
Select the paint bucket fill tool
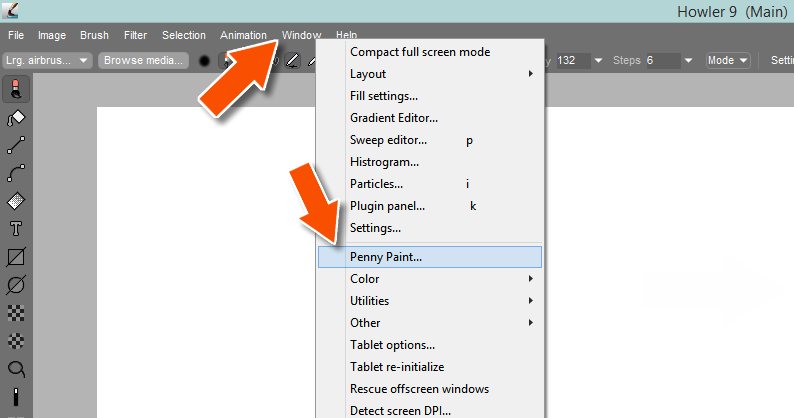[16, 119]
